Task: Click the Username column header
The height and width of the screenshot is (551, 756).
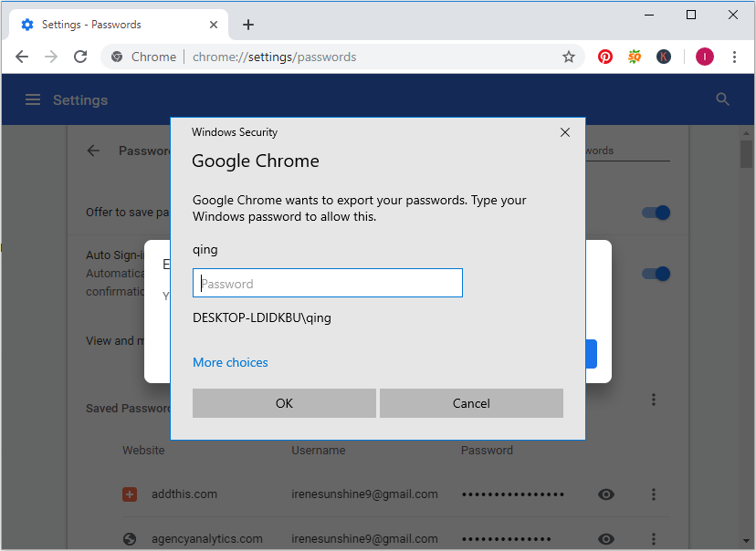Action: click(319, 451)
